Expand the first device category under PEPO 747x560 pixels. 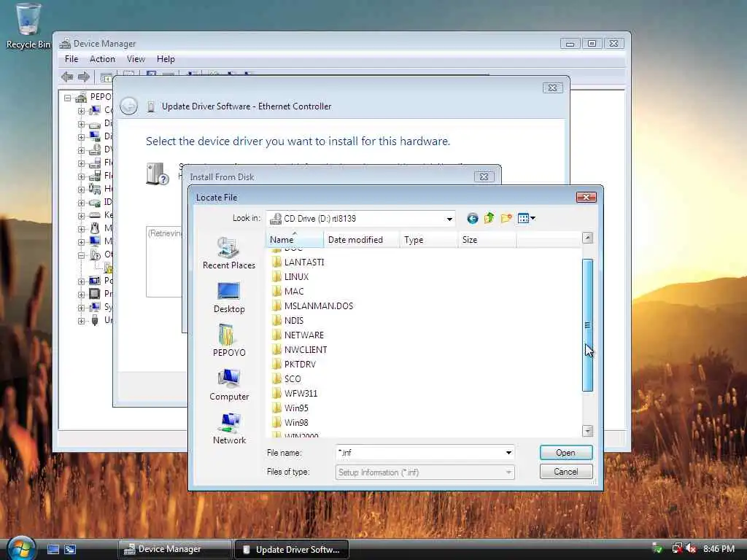pos(82,111)
